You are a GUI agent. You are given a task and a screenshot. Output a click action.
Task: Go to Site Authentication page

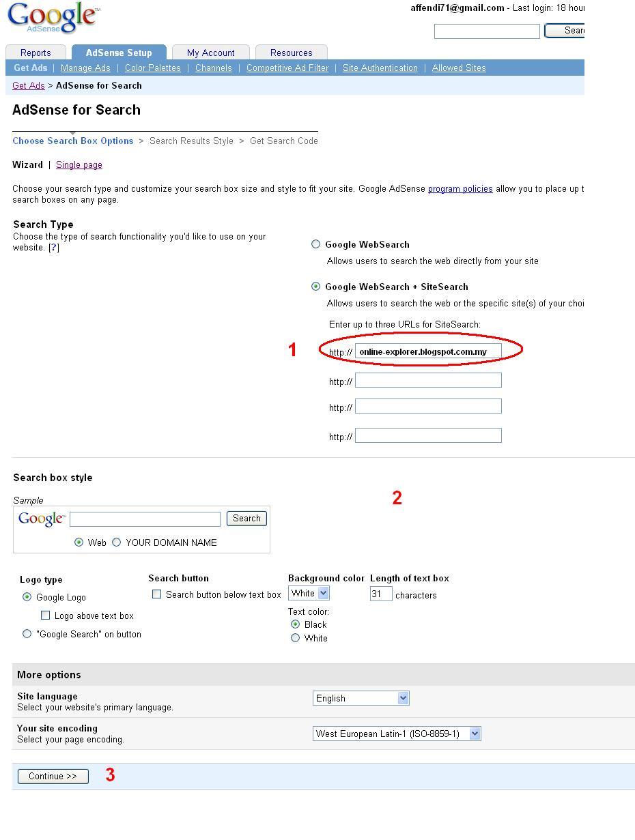pos(380,68)
